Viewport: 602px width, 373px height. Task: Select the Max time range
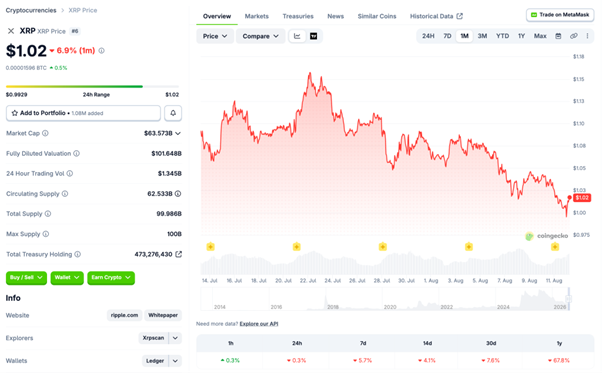coord(540,36)
